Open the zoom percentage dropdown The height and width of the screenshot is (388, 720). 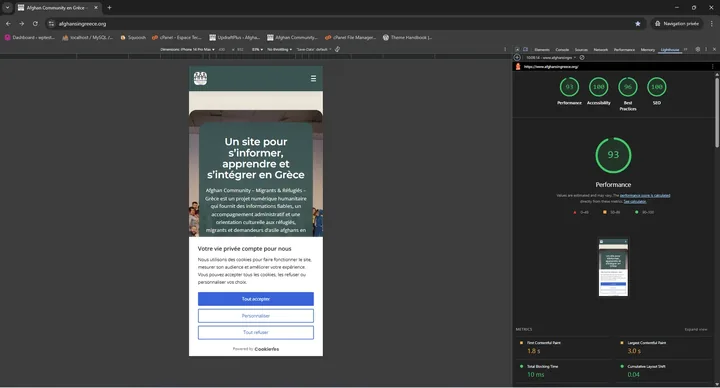click(257, 49)
